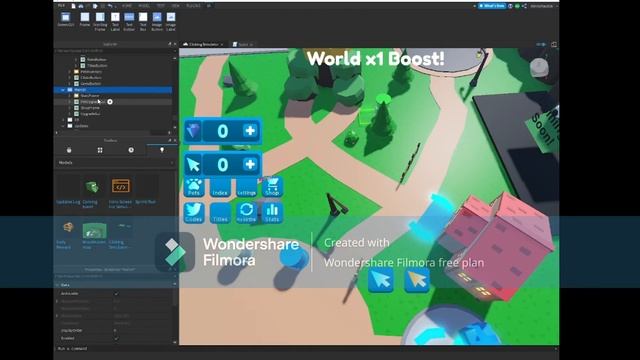Open the Titles button in game UI

[x=220, y=213]
